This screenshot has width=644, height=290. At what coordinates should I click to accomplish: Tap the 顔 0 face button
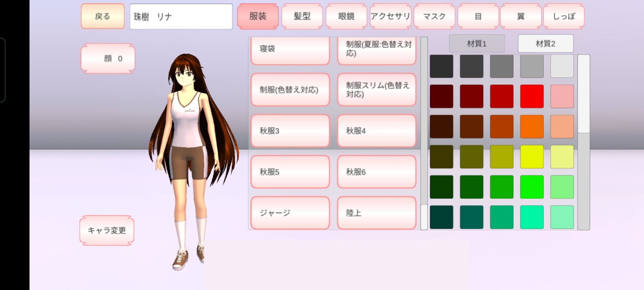click(108, 59)
